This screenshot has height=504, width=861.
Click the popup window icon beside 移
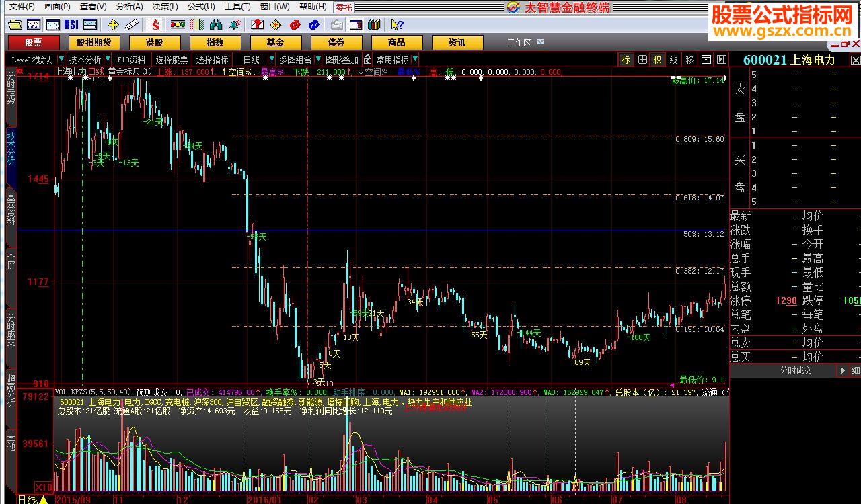(x=706, y=60)
